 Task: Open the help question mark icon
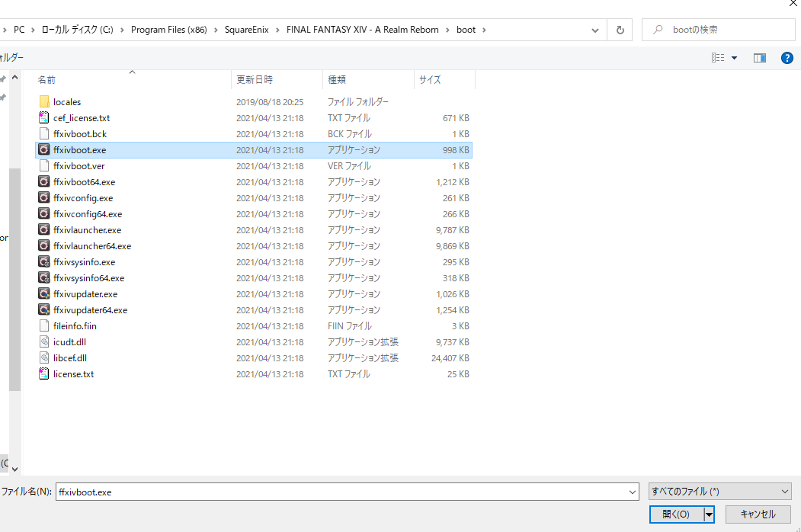[x=787, y=58]
